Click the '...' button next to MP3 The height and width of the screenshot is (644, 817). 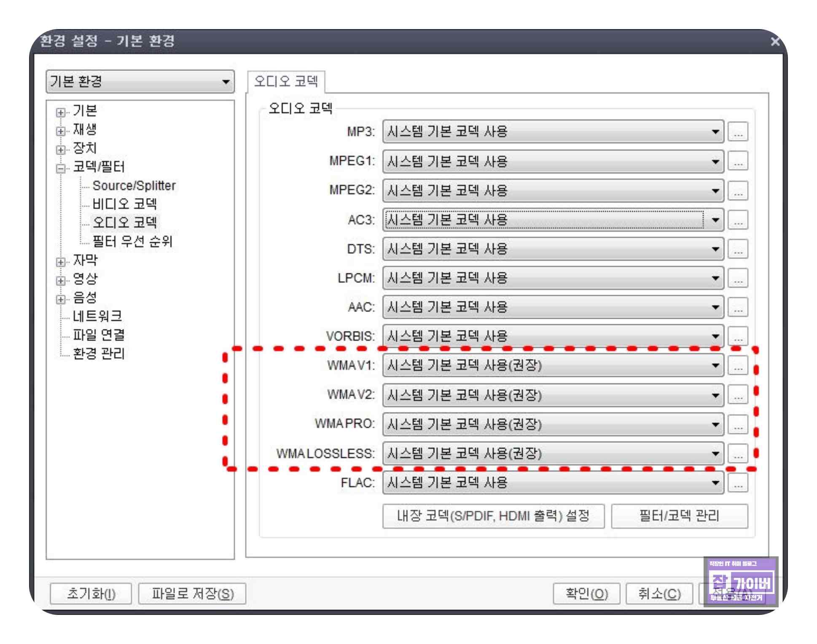coord(738,132)
